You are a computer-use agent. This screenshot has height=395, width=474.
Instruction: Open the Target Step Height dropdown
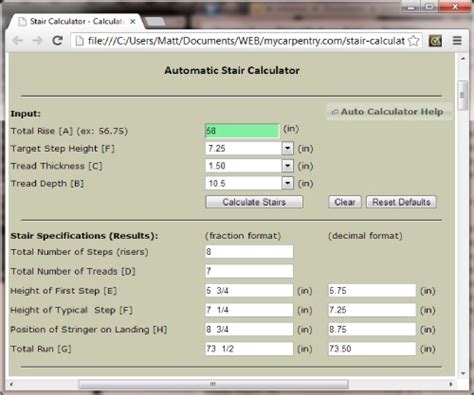287,148
